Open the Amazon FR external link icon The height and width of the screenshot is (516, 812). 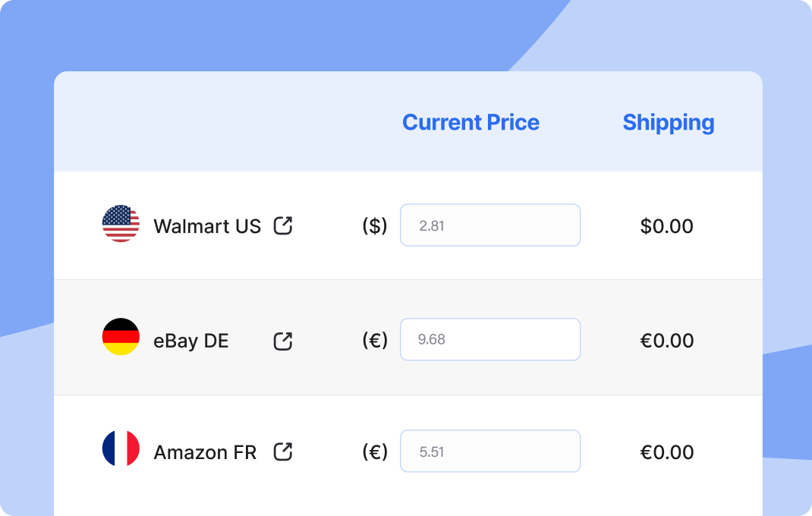point(283,451)
